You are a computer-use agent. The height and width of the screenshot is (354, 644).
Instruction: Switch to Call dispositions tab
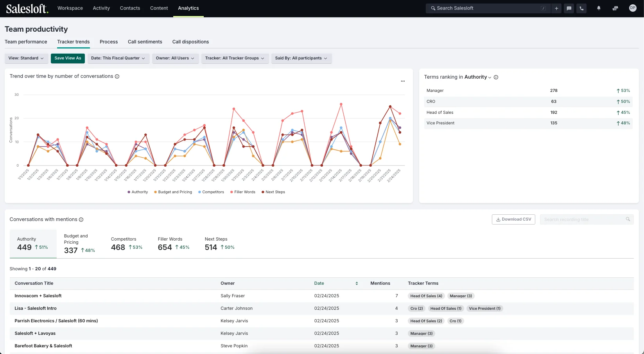pyautogui.click(x=191, y=42)
